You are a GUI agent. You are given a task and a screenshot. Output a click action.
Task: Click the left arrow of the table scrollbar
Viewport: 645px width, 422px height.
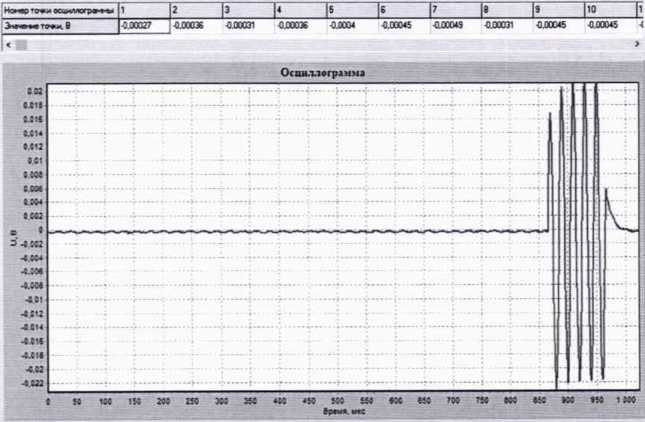(x=8, y=45)
